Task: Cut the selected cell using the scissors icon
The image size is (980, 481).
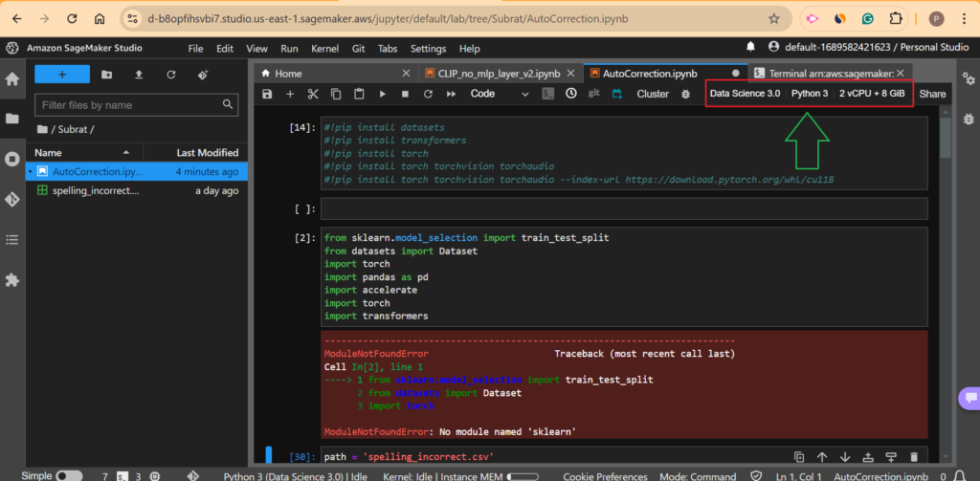Action: point(312,94)
